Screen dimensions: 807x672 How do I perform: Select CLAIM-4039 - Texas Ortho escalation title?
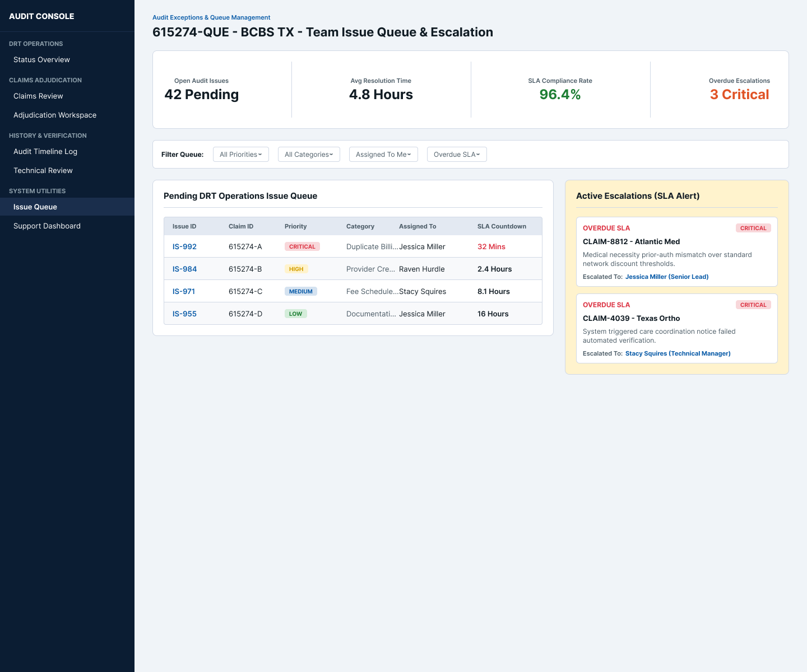coord(632,318)
